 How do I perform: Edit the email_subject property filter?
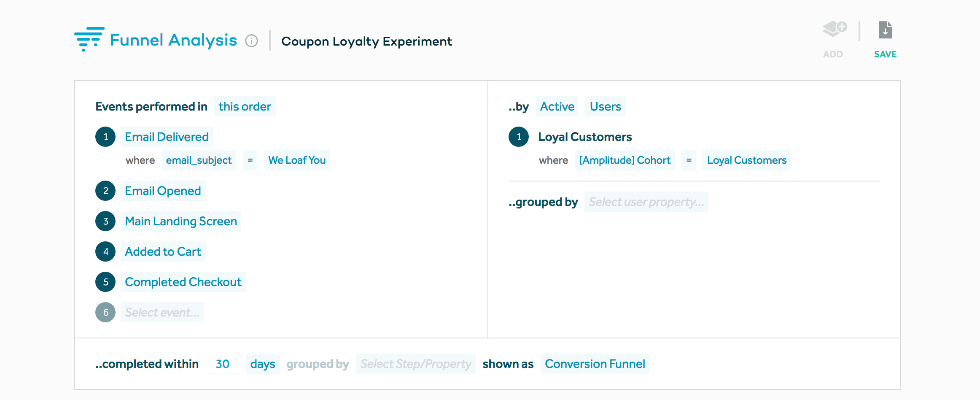(x=199, y=160)
